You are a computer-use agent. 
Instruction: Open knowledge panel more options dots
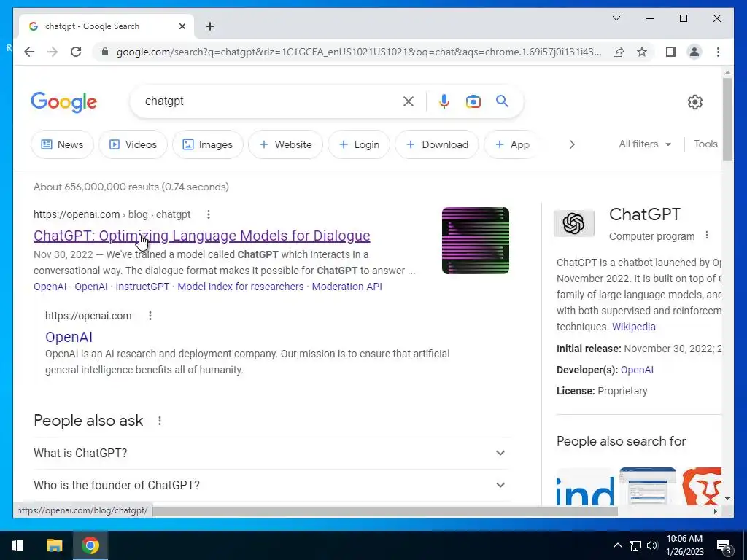[x=707, y=236]
